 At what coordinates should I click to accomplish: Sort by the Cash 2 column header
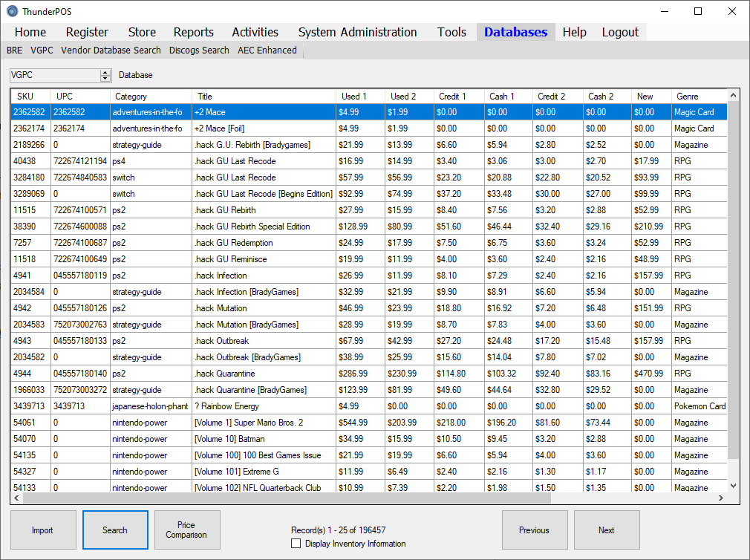tap(607, 96)
